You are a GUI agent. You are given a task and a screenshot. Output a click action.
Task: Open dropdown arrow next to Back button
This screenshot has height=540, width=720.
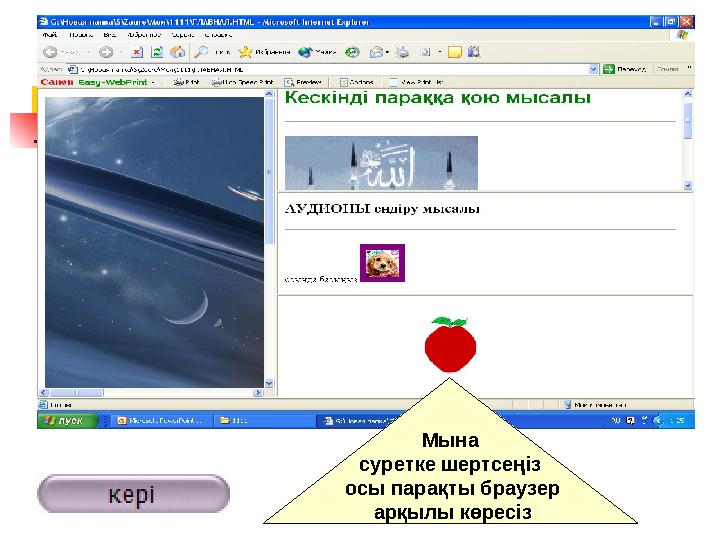89,52
